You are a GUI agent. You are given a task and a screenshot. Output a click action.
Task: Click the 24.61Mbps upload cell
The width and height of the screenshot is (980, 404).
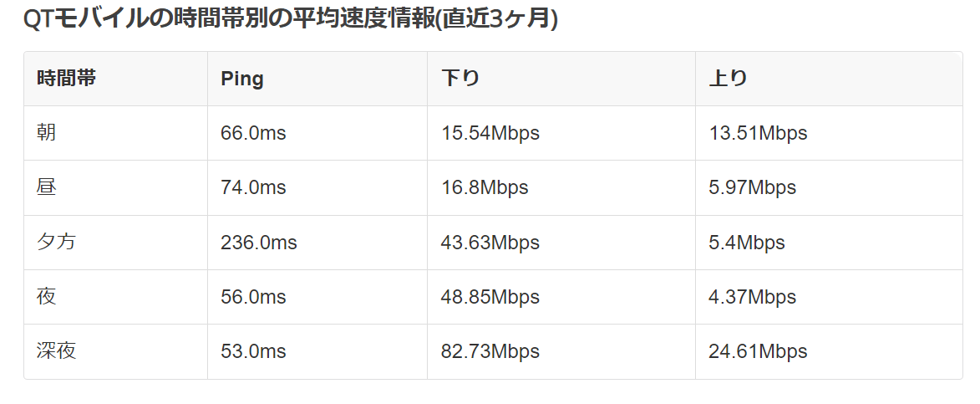point(758,351)
